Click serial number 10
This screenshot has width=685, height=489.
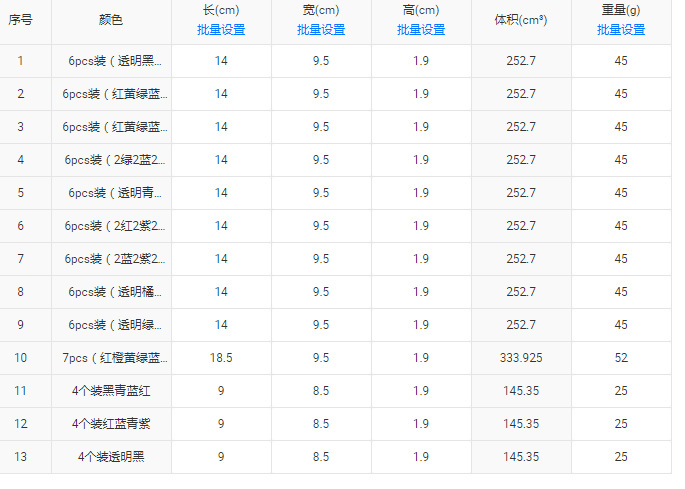pos(21,358)
